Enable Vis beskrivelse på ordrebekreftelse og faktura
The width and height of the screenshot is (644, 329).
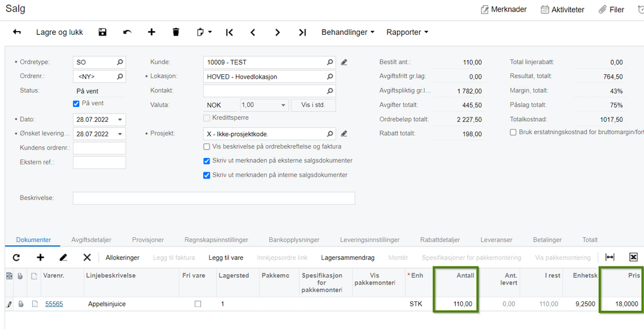click(x=207, y=146)
